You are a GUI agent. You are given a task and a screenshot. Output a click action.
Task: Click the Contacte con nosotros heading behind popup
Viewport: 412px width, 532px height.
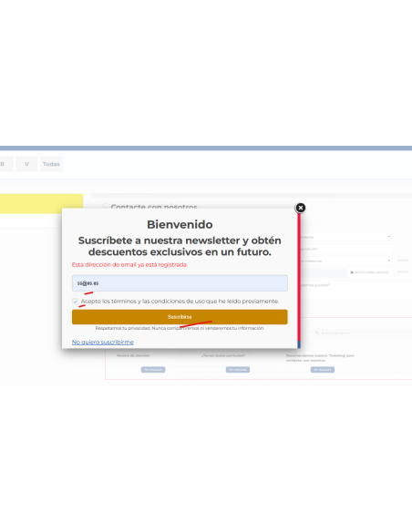154,206
